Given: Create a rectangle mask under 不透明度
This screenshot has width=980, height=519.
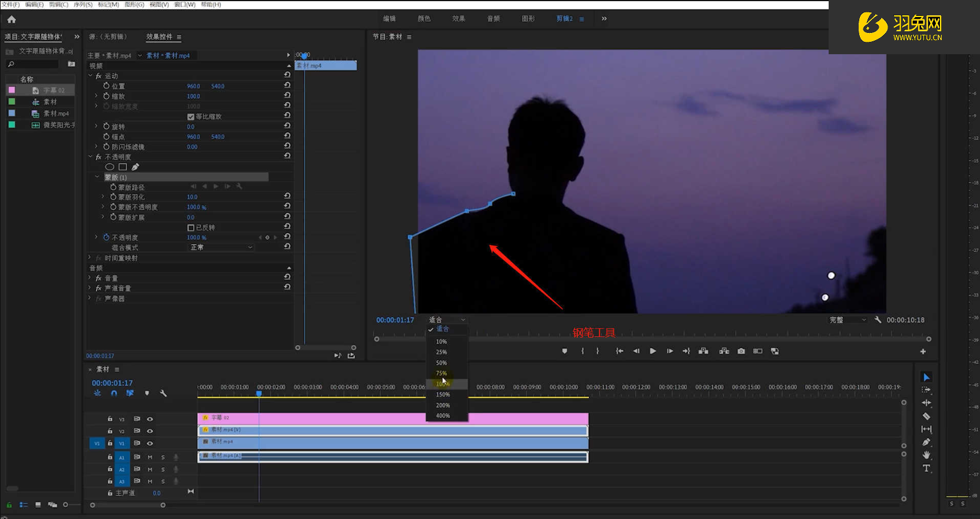Looking at the screenshot, I should coord(122,167).
